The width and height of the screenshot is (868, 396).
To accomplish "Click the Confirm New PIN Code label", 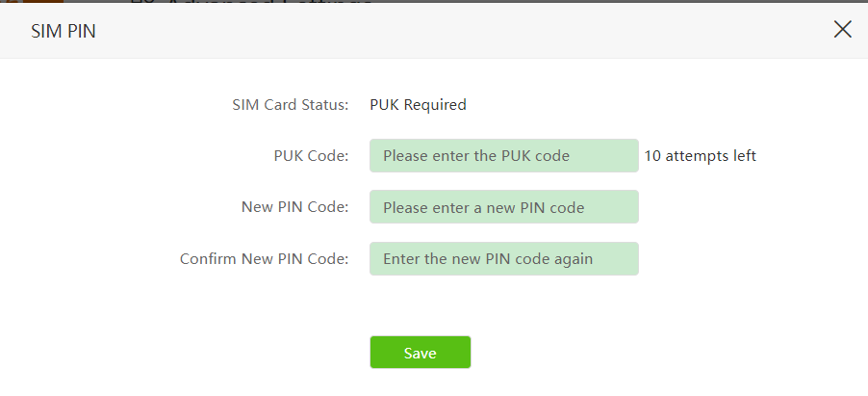I will click(264, 259).
